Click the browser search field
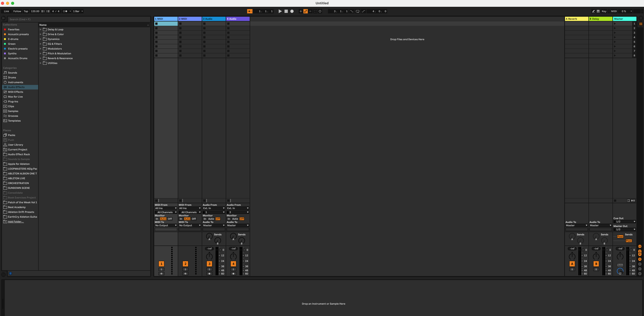The width and height of the screenshot is (644, 316). (79, 19)
